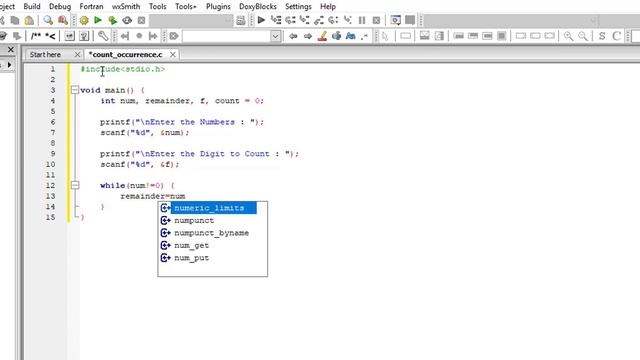Click the Next line debug icon

[x=290, y=20]
